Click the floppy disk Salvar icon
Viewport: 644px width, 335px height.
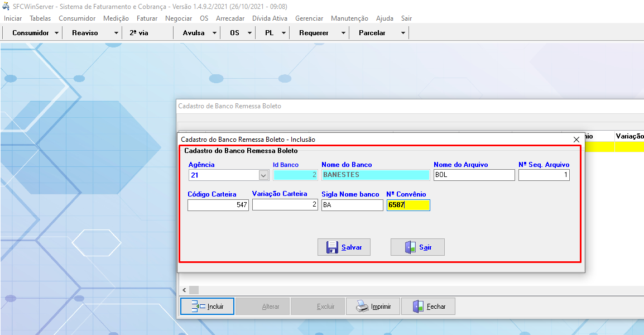332,247
